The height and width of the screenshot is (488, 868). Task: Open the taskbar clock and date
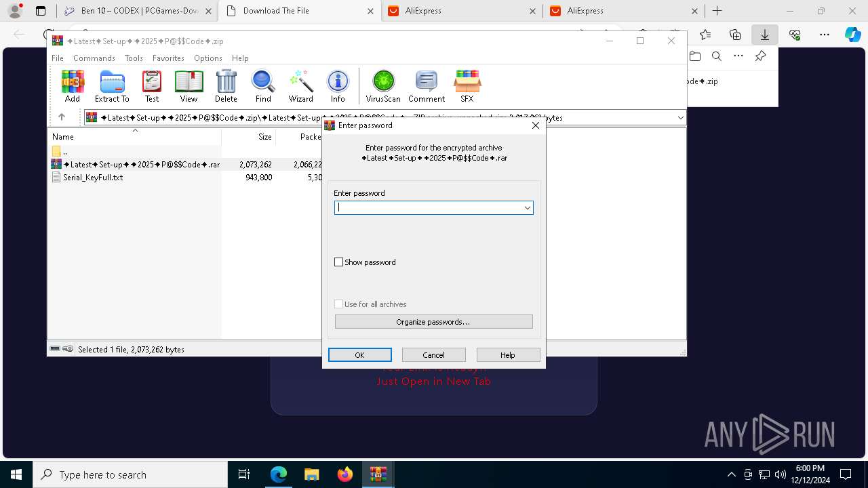(x=810, y=474)
